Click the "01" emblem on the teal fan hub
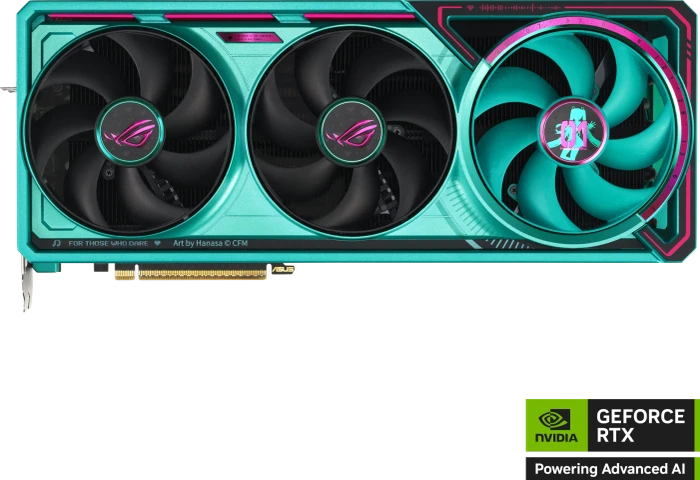This screenshot has height=480, width=700. coord(572,132)
